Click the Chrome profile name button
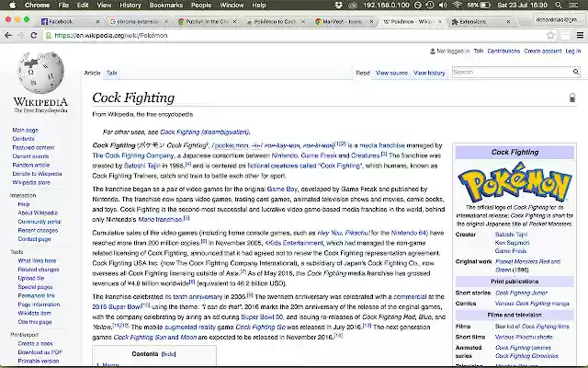The height and width of the screenshot is (368, 588). pyautogui.click(x=557, y=19)
